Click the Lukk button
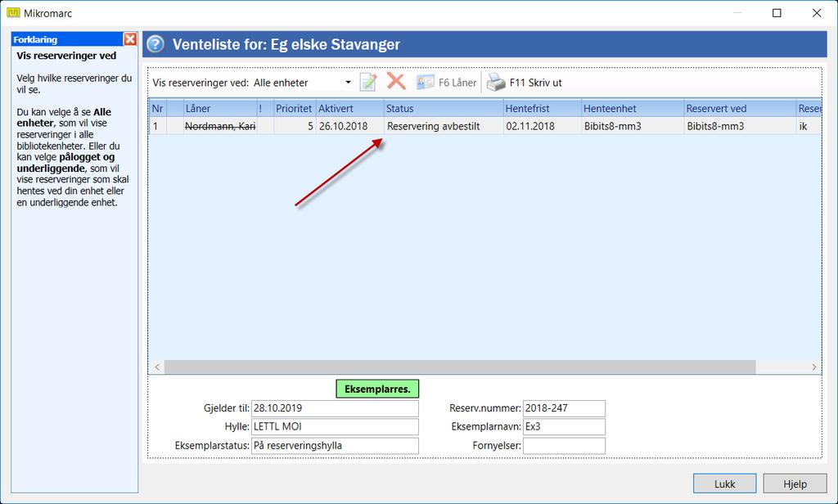Viewport: 838px width, 504px height. click(x=724, y=484)
